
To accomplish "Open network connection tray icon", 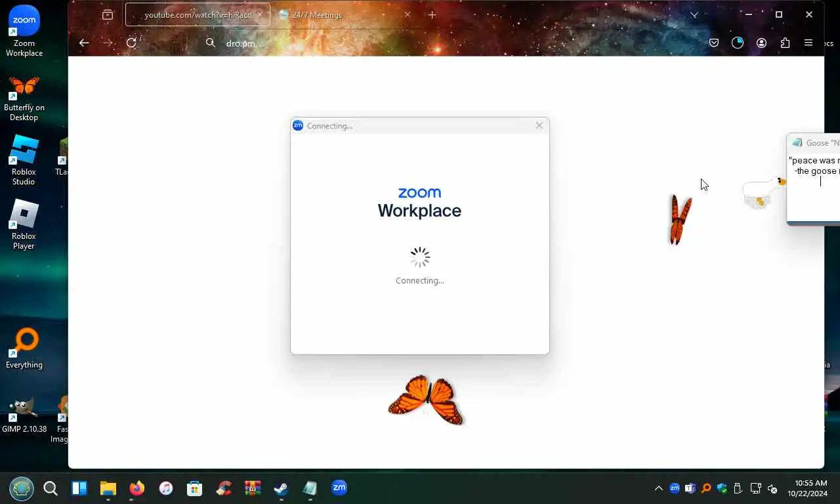I will click(x=755, y=488).
